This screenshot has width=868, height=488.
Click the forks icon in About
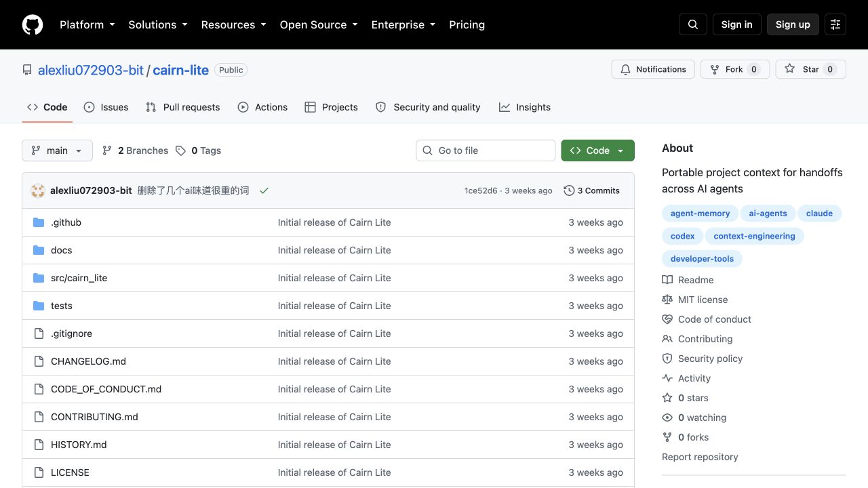(667, 437)
